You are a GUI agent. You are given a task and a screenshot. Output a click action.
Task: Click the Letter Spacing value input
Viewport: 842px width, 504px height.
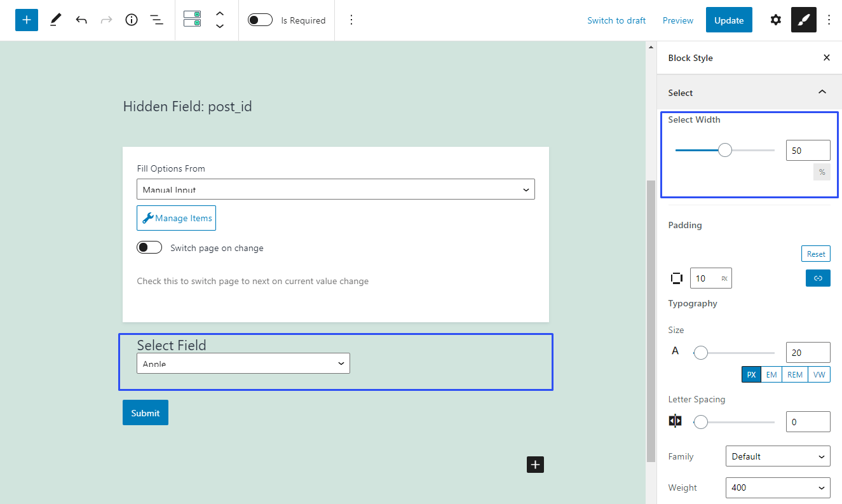(x=808, y=421)
